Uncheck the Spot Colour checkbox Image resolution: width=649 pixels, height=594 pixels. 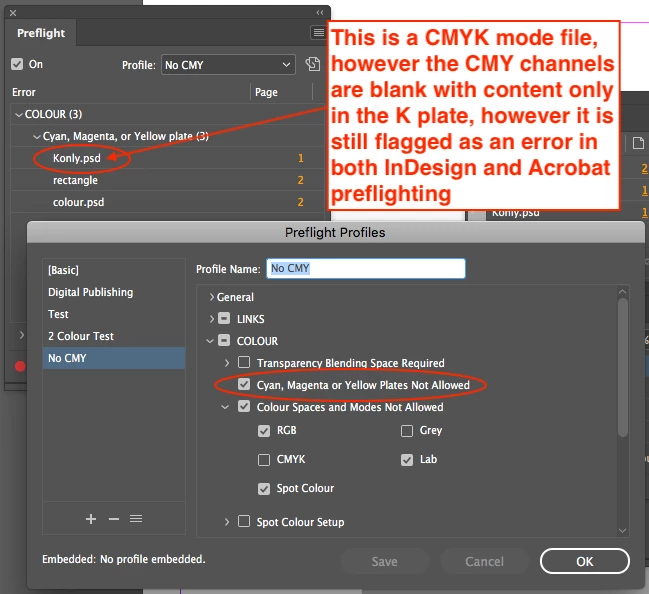click(264, 489)
